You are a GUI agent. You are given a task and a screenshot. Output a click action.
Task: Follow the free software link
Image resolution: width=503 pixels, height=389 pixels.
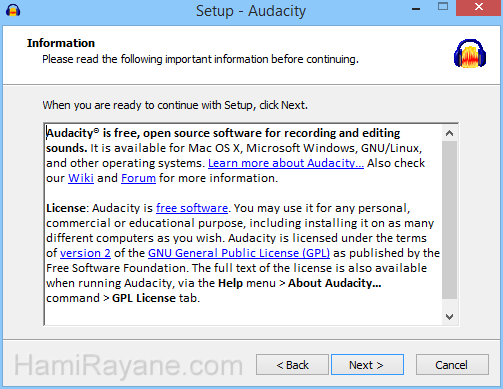coord(192,208)
